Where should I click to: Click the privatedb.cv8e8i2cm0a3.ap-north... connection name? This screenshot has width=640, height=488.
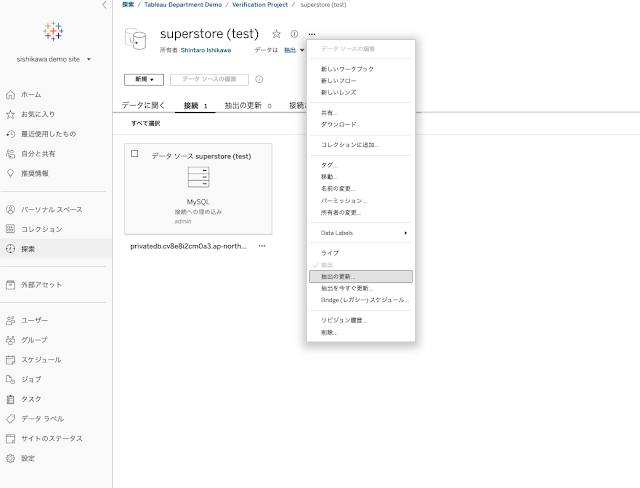click(x=189, y=246)
